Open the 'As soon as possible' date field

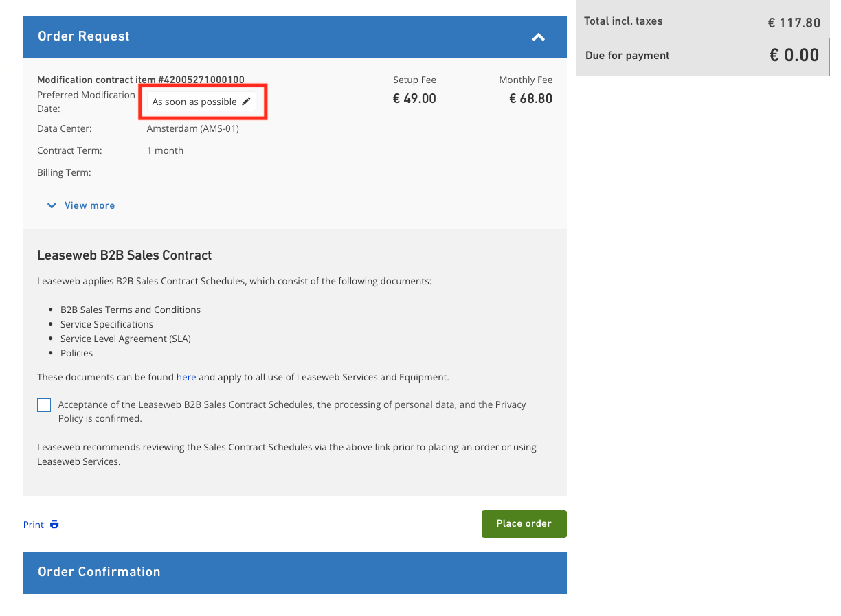194,102
